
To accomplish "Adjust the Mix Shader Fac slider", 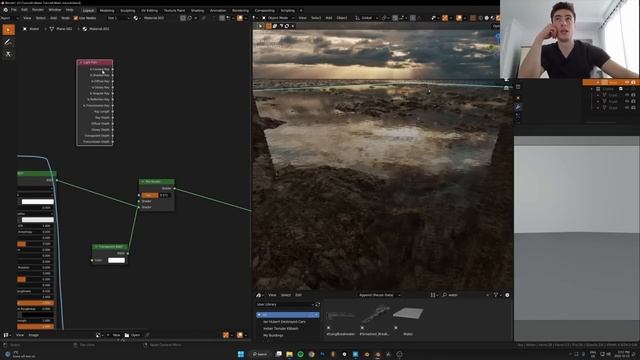I will tap(157, 195).
